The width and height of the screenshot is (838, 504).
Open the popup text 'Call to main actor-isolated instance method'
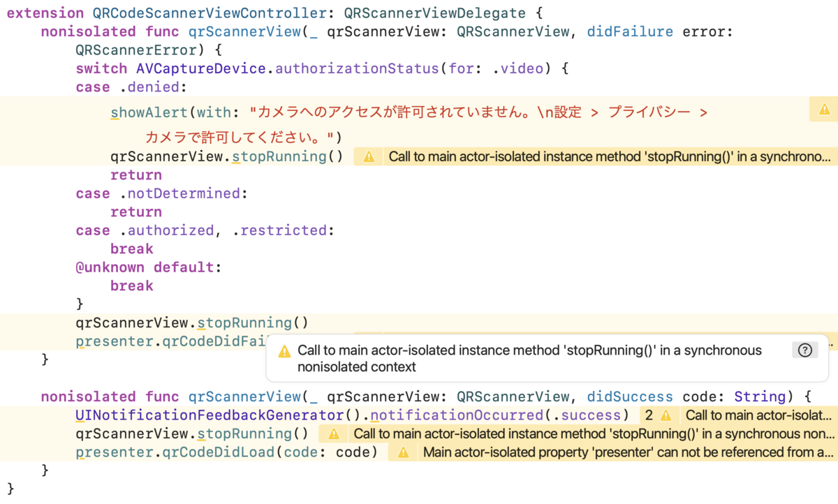point(529,358)
